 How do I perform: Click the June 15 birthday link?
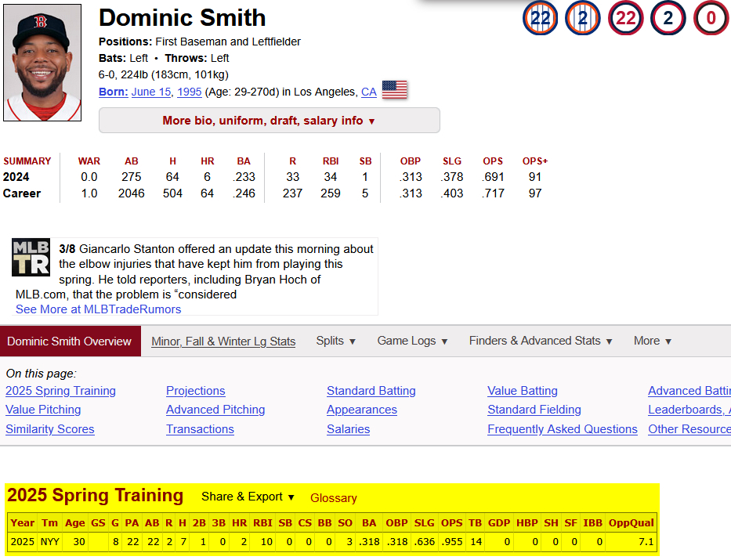point(151,92)
